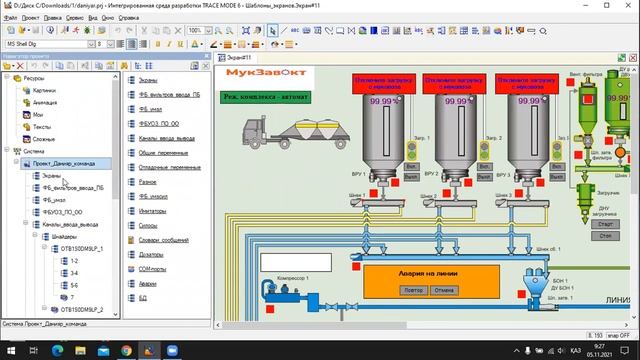The height and width of the screenshot is (360, 640).
Task: Click the red X delete icon in navigator
Action: pos(20,66)
